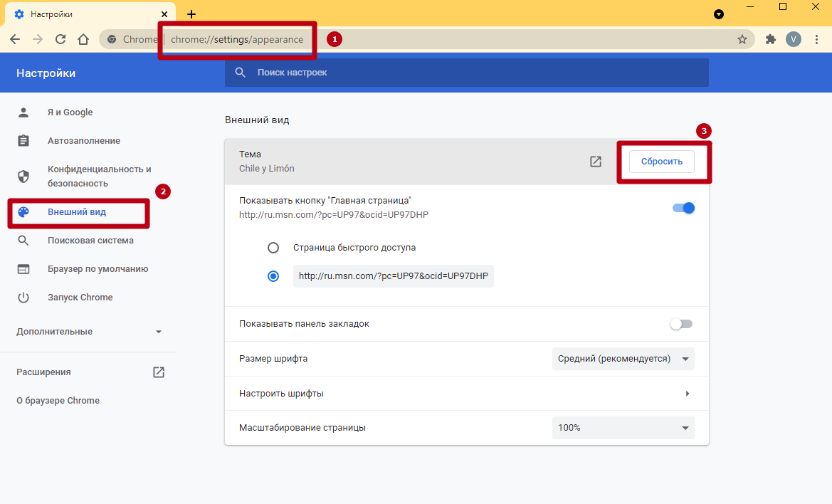Open the font size dropdown 'Средний'
The height and width of the screenshot is (504, 832).
click(623, 359)
